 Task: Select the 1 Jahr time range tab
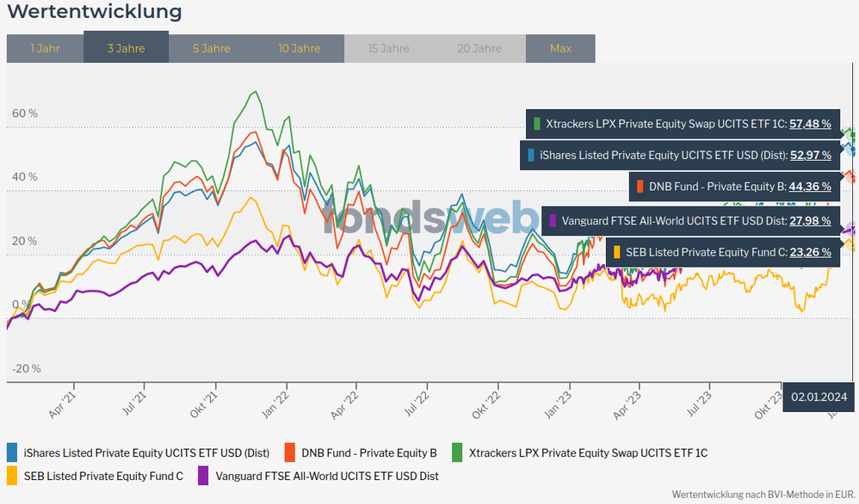pos(45,48)
